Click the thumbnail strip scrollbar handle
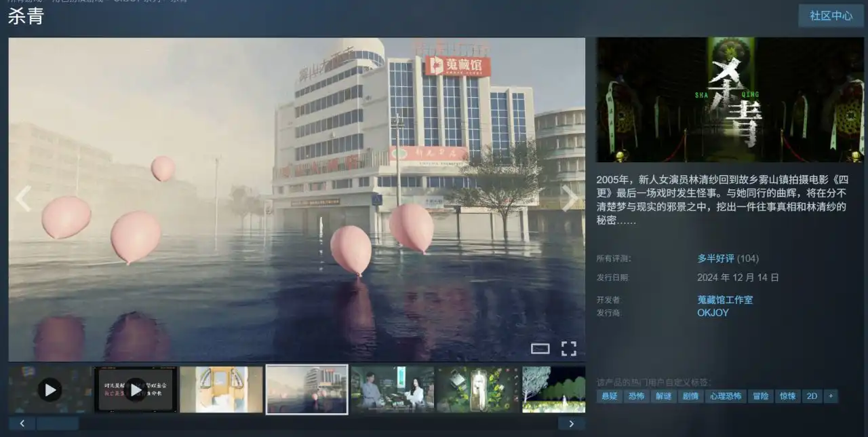The height and width of the screenshot is (437, 868). tap(58, 423)
